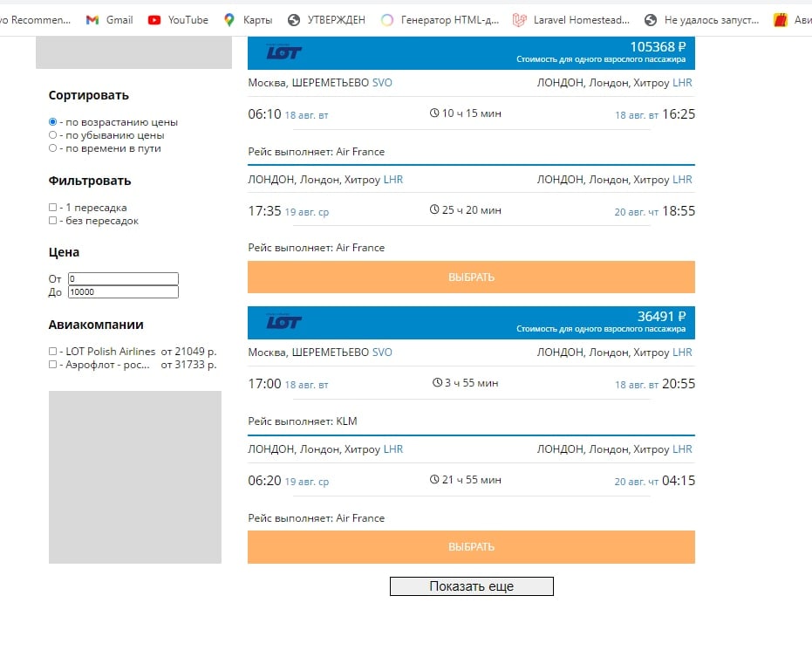Click the 105368 ₽ price
This screenshot has height=671, width=812.
(658, 46)
